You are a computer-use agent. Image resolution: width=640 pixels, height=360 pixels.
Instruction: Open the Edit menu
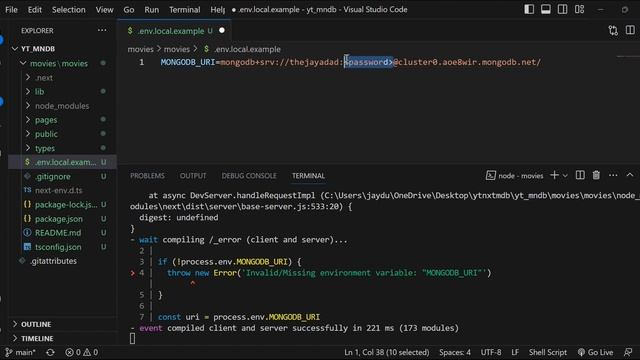(35, 9)
